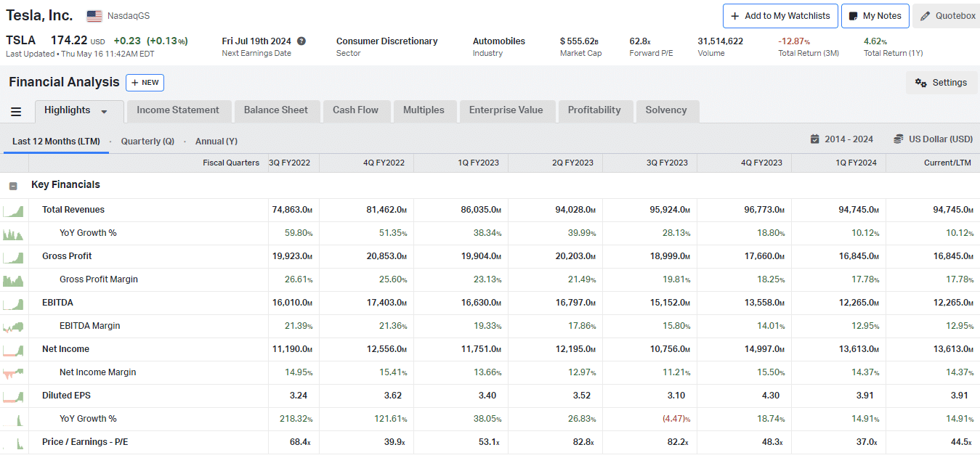The image size is (980, 458).
Task: Click the EBITDA row label
Action: click(x=57, y=303)
